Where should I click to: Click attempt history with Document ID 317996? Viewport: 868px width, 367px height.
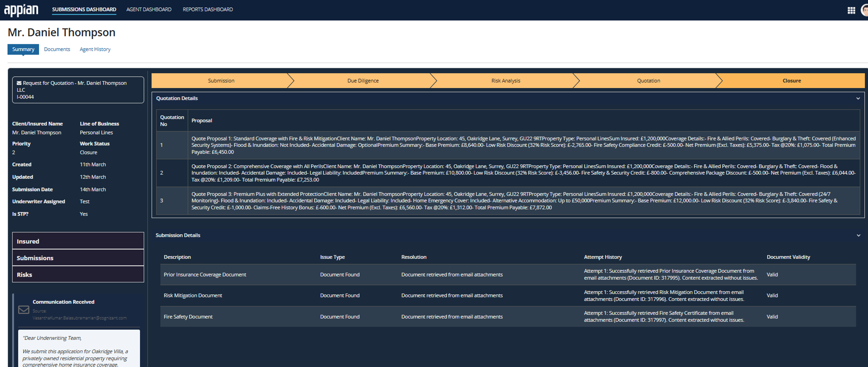664,296
